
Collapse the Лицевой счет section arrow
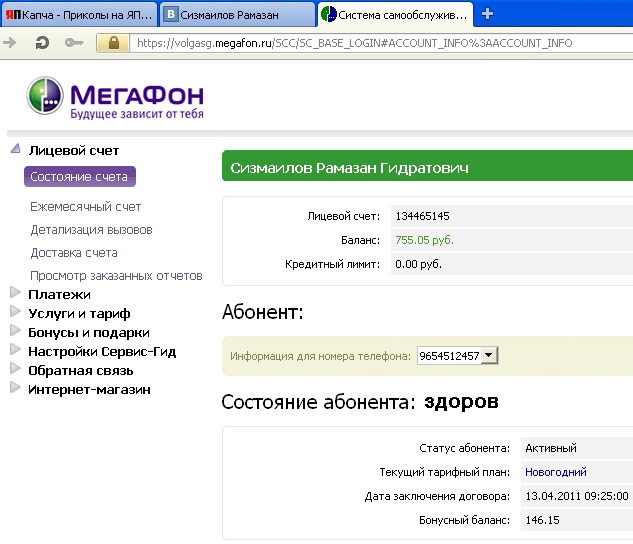(x=15, y=148)
